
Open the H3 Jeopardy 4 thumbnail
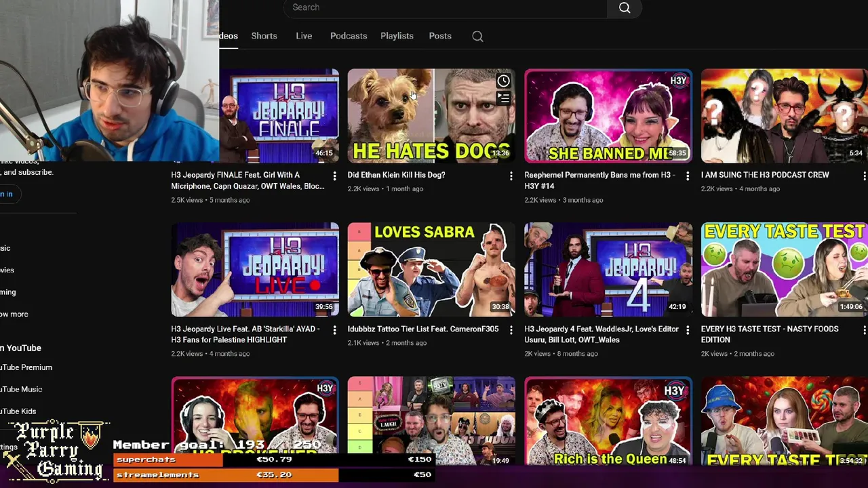click(608, 270)
